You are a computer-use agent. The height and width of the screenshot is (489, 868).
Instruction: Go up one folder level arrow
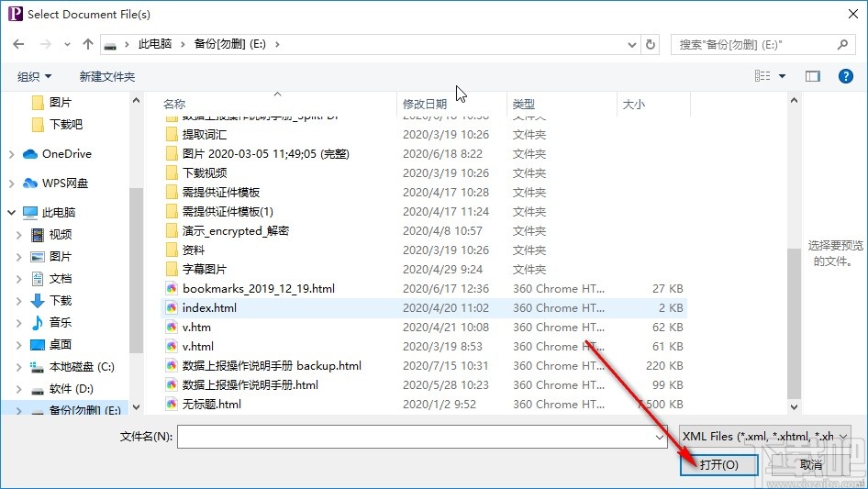pos(87,44)
